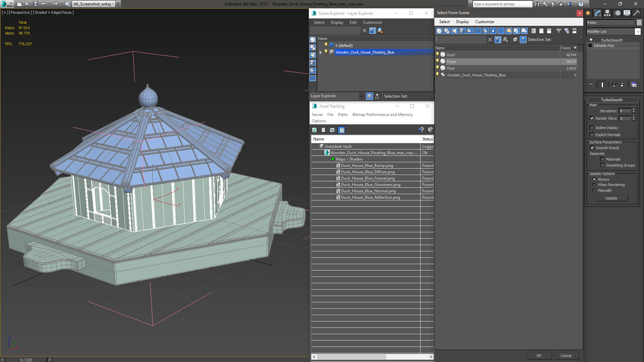Click the Cancel button
Image resolution: width=644 pixels, height=362 pixels.
pyautogui.click(x=566, y=356)
